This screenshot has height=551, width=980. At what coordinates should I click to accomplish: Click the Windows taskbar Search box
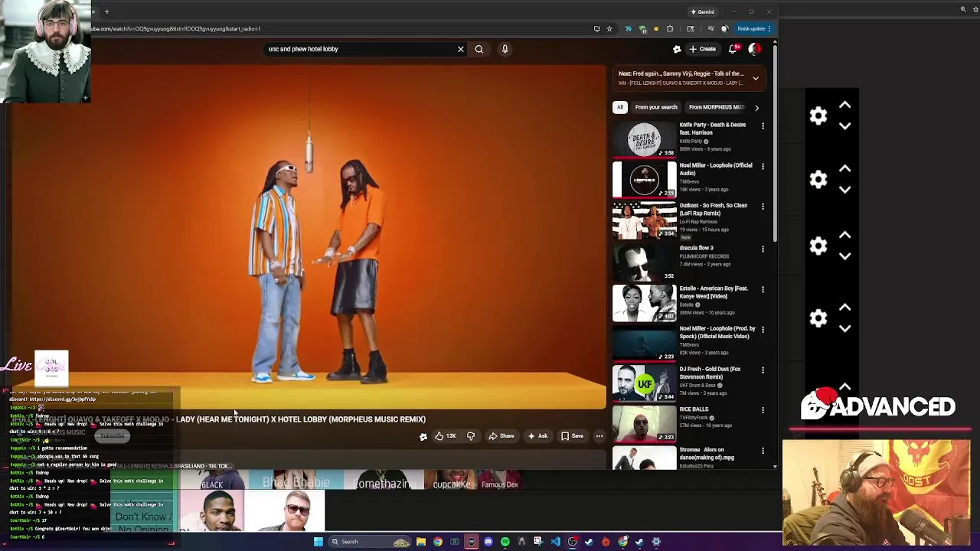tap(371, 542)
